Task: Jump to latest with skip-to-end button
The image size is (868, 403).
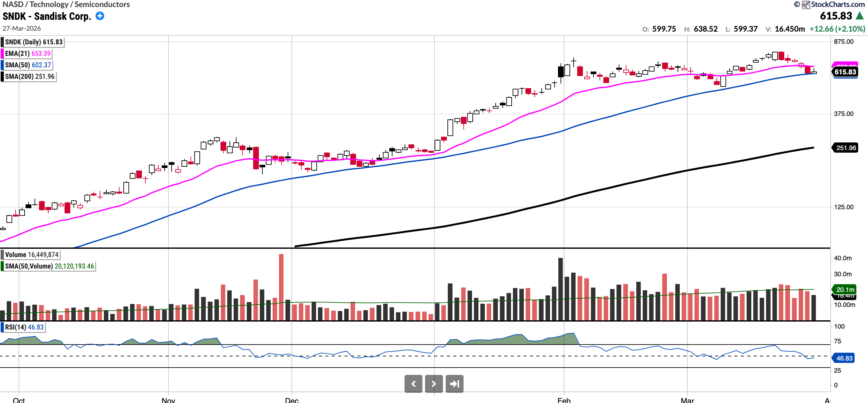Action: coord(454,384)
